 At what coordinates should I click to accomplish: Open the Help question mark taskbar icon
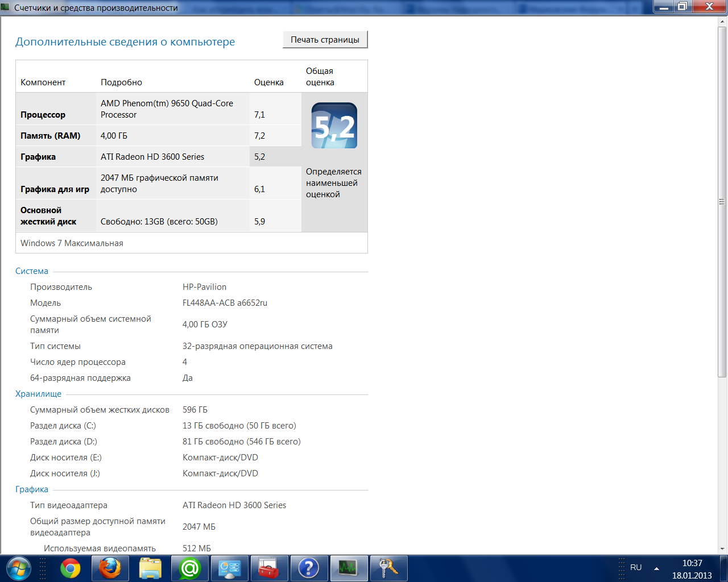[x=308, y=568]
